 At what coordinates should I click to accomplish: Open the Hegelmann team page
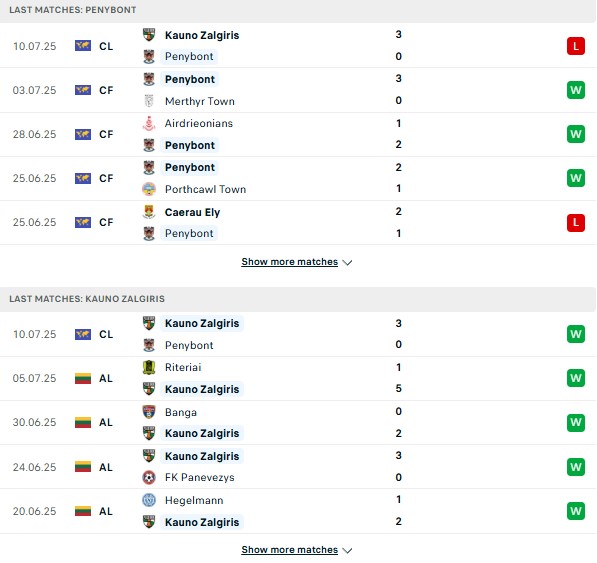click(x=194, y=500)
